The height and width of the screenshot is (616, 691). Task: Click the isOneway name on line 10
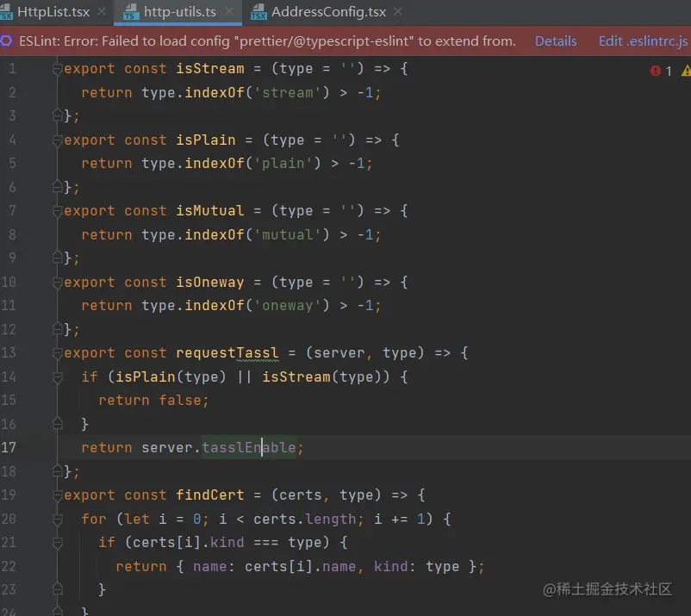click(209, 282)
